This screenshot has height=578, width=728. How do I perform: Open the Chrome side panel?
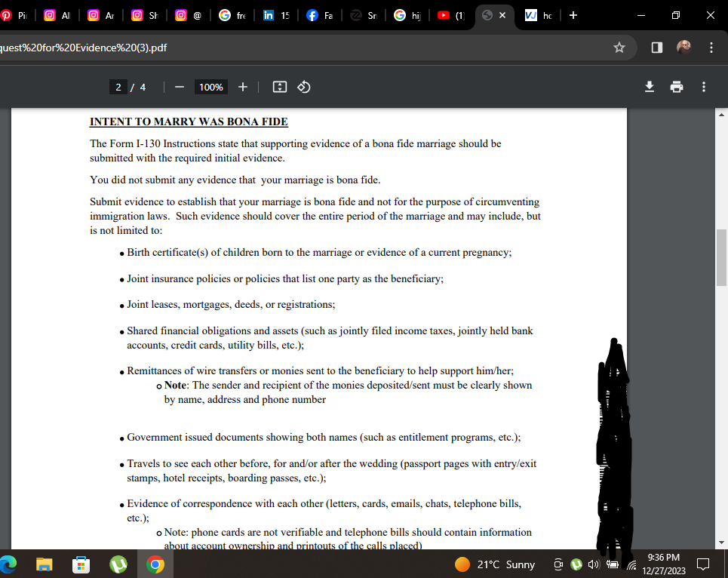click(657, 48)
